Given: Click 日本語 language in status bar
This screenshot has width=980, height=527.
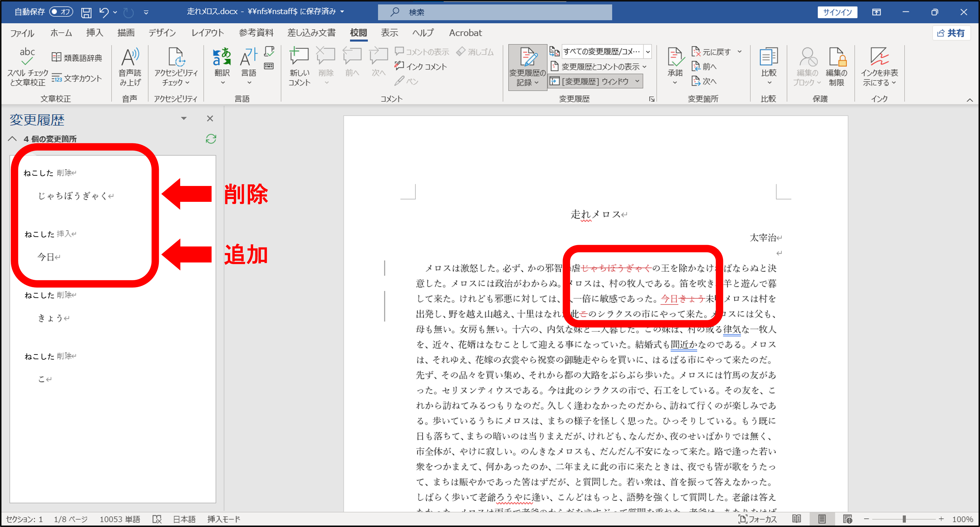Looking at the screenshot, I should tap(184, 519).
